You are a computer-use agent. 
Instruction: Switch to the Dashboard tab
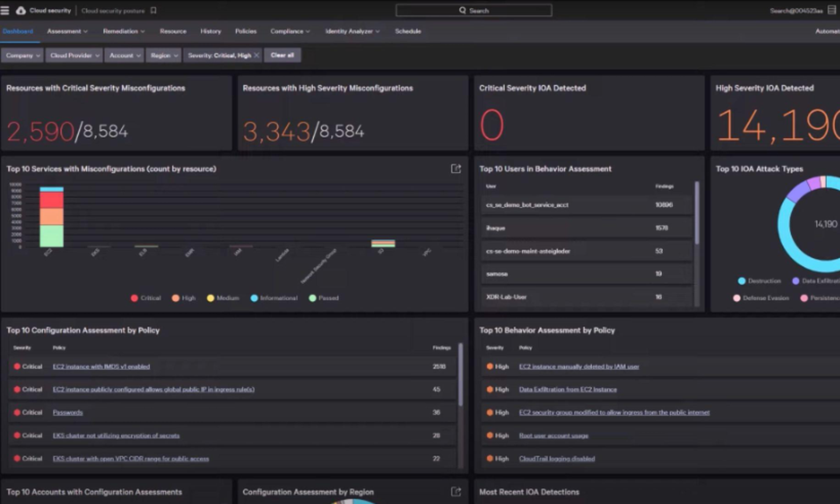click(x=18, y=31)
